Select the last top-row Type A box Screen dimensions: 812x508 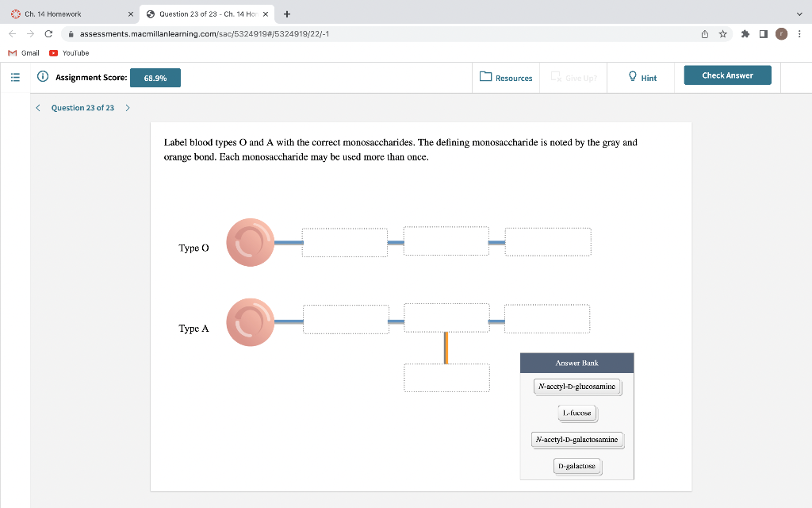click(547, 319)
